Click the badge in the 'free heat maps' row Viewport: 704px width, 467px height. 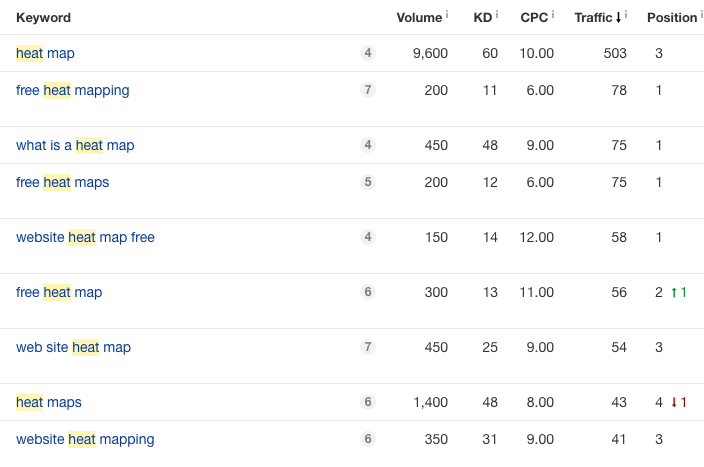click(368, 182)
